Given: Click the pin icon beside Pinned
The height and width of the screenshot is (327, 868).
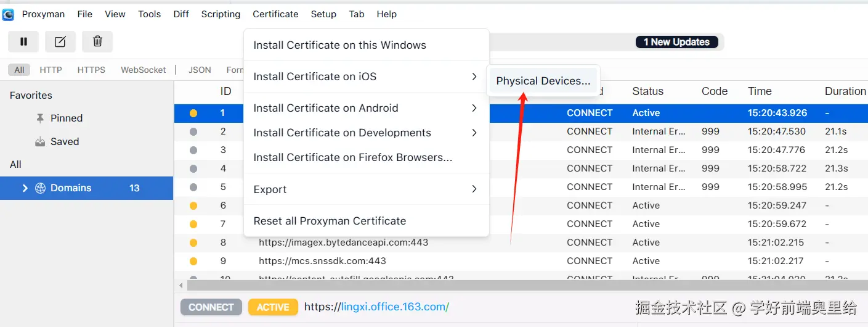Looking at the screenshot, I should (40, 118).
